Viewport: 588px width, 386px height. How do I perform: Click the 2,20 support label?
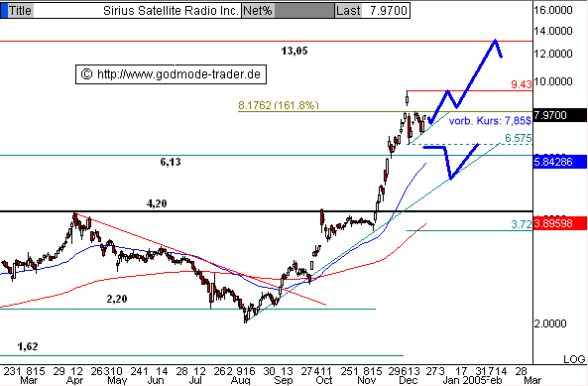[x=117, y=299]
